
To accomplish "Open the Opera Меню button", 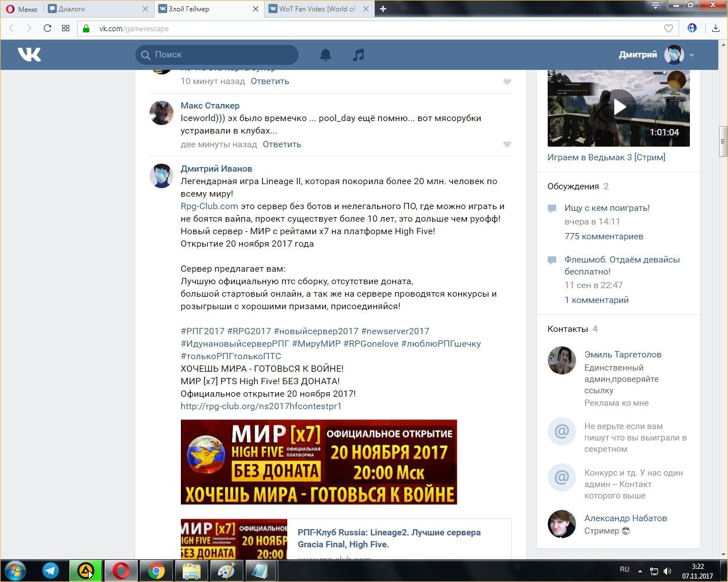I will [22, 9].
